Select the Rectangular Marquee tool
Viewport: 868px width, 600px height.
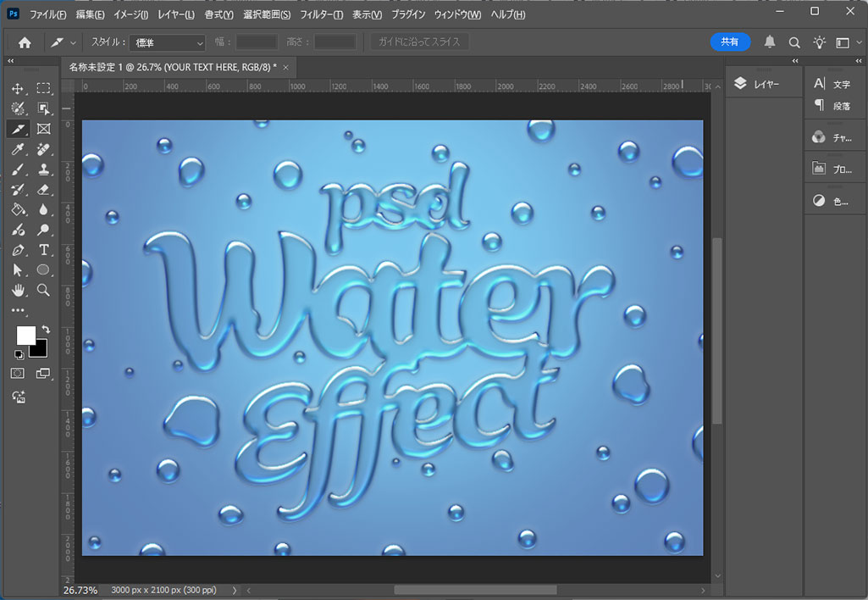pyautogui.click(x=43, y=88)
